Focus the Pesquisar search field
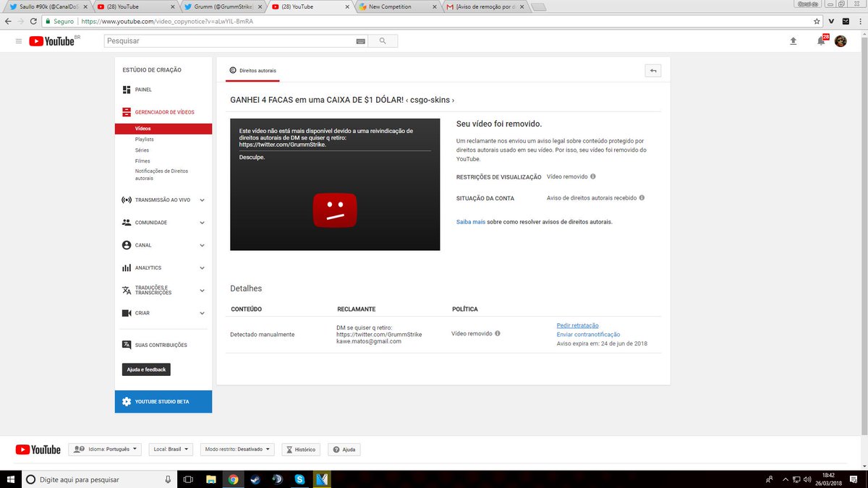This screenshot has width=868, height=488. coord(229,41)
